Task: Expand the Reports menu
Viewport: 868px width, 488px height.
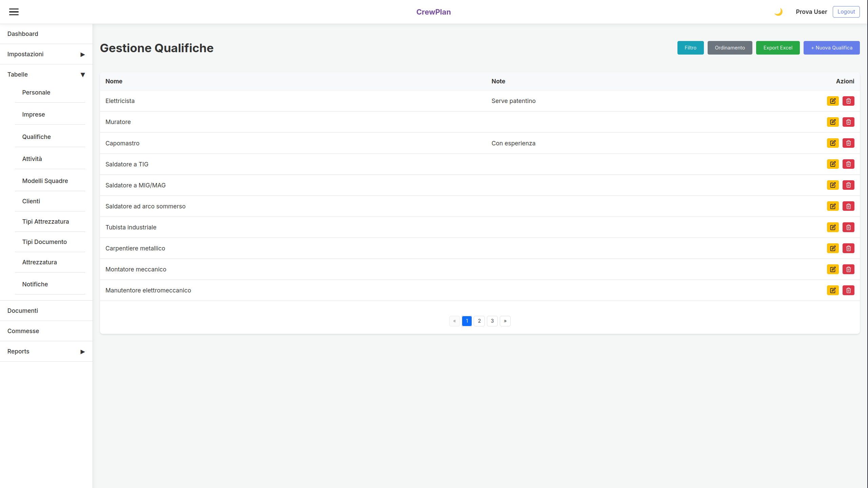Action: coord(46,351)
